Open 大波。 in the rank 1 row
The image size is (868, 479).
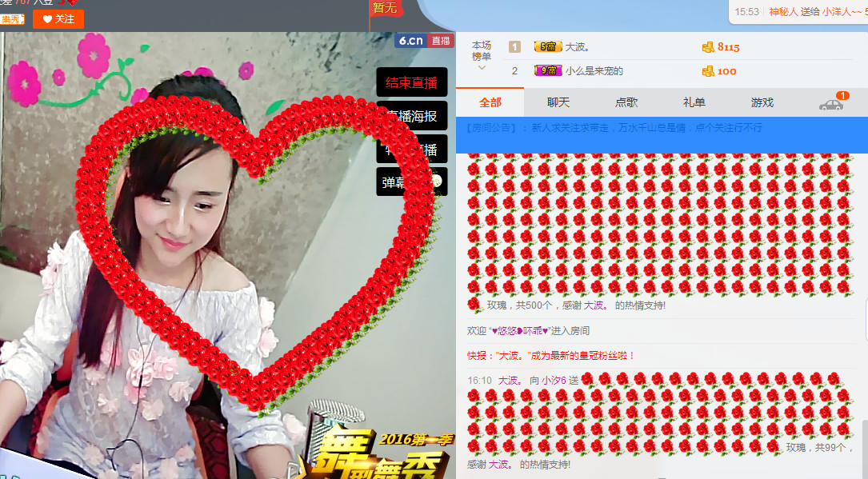tap(578, 47)
